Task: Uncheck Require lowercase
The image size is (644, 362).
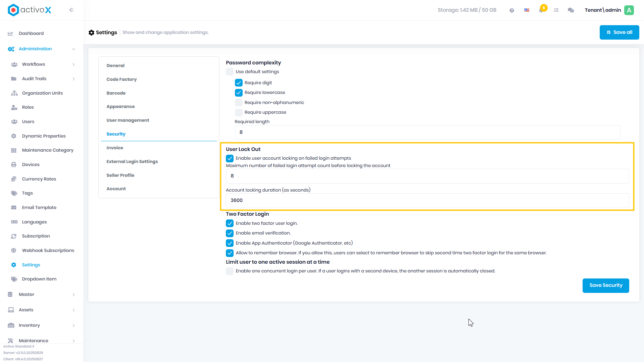Action: (239, 93)
